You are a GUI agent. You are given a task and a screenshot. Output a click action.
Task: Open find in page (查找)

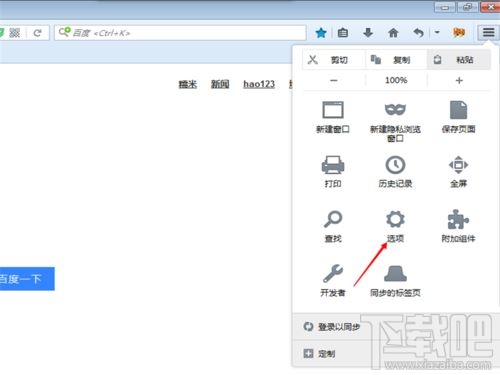[x=333, y=227]
